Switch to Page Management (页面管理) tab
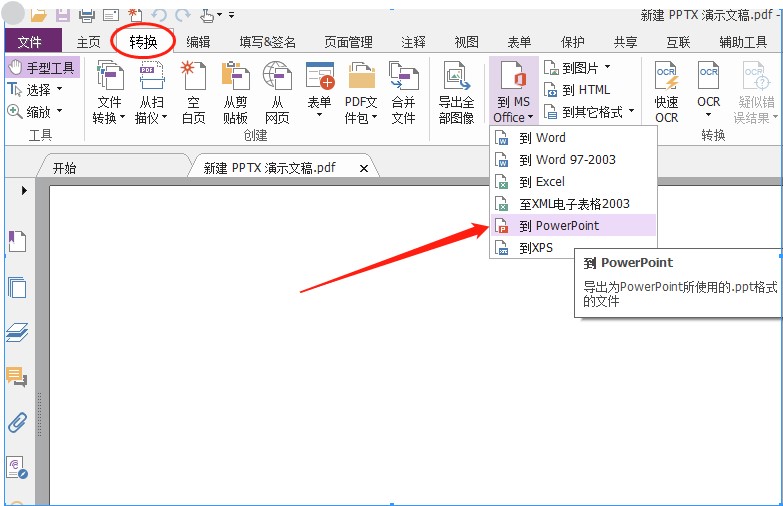 (x=349, y=42)
